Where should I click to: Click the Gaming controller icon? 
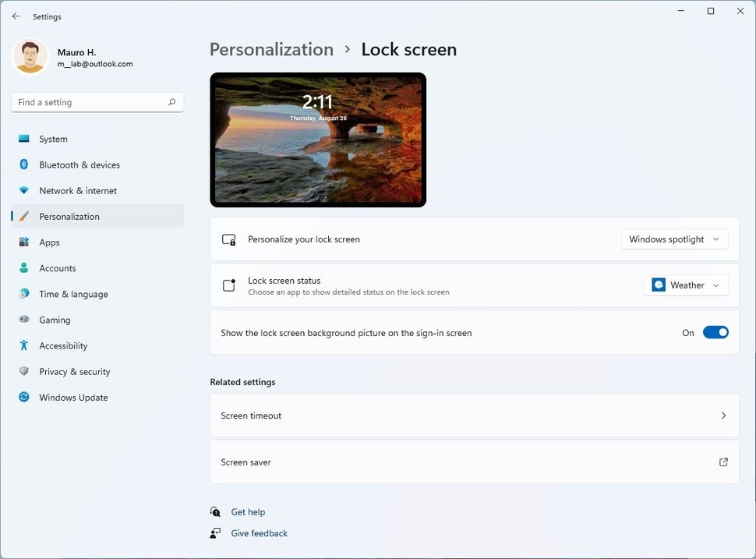tap(24, 320)
